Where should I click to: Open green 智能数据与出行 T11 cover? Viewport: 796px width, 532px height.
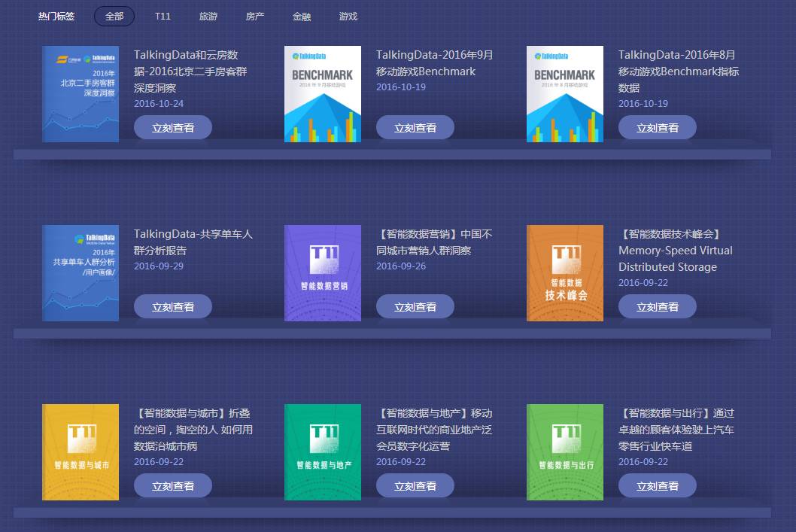click(x=564, y=452)
